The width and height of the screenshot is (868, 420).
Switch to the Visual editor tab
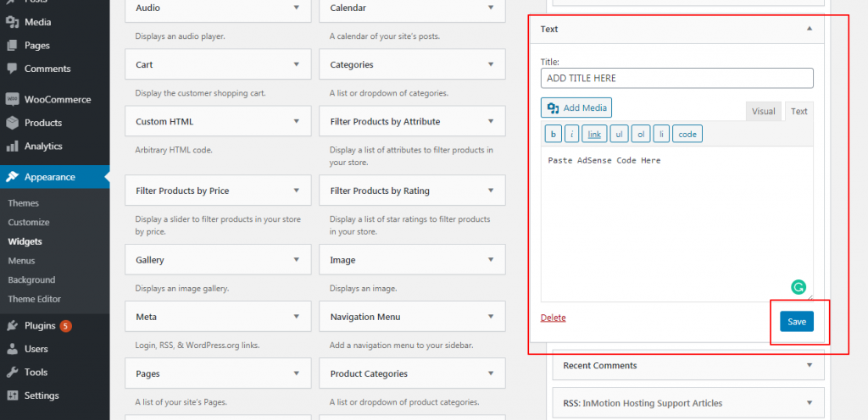tap(763, 112)
